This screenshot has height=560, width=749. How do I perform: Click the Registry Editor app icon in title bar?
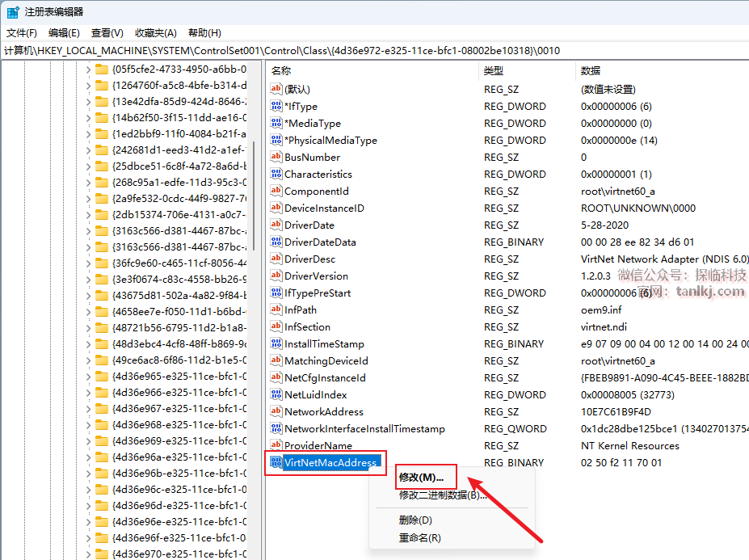13,12
